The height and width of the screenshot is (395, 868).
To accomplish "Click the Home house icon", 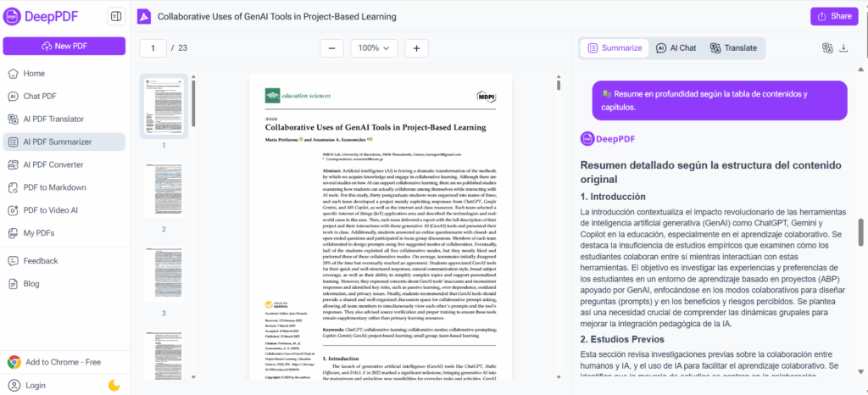I will (x=14, y=74).
